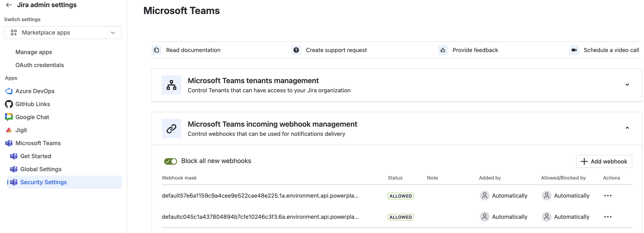Open actions menu for default57e6a webhook

click(x=608, y=196)
